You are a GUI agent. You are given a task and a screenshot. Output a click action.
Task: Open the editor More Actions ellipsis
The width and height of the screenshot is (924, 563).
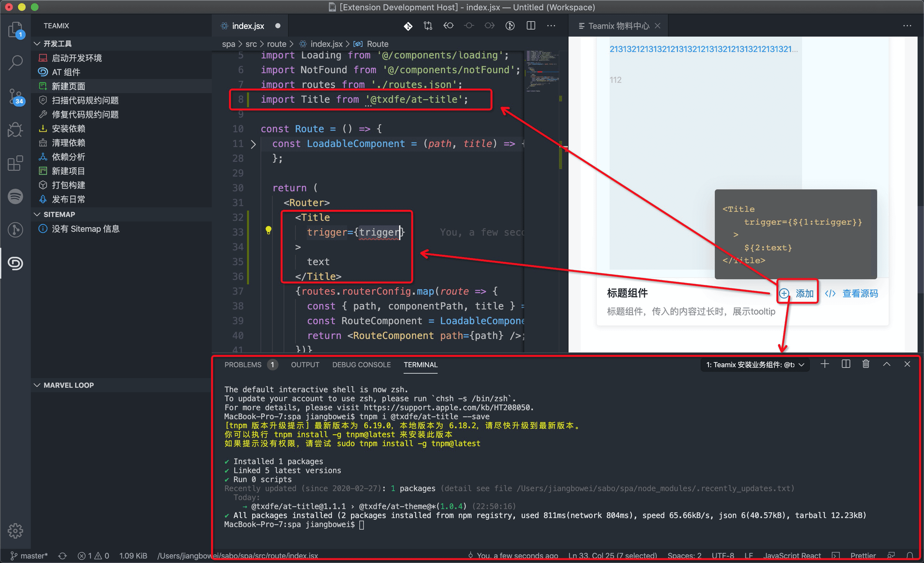pyautogui.click(x=551, y=26)
